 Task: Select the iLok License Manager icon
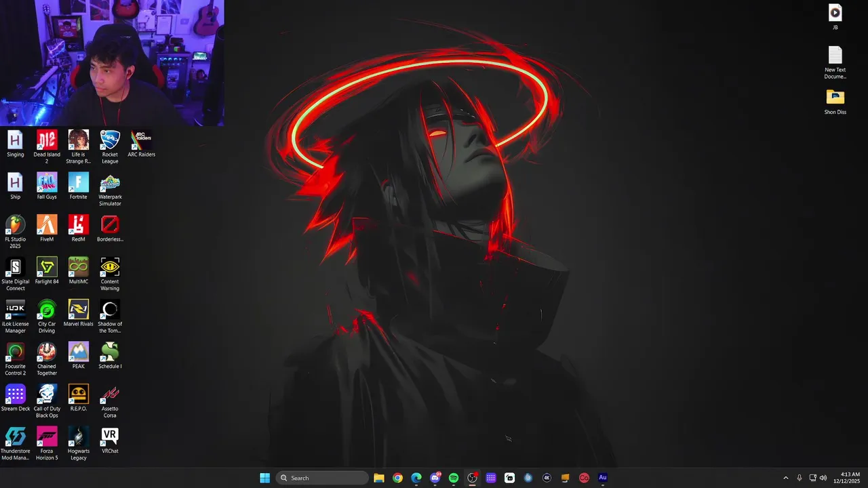[x=15, y=317]
